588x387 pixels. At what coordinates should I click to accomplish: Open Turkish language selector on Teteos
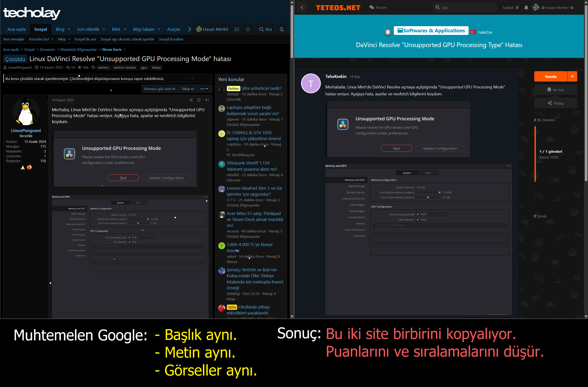pos(510,8)
